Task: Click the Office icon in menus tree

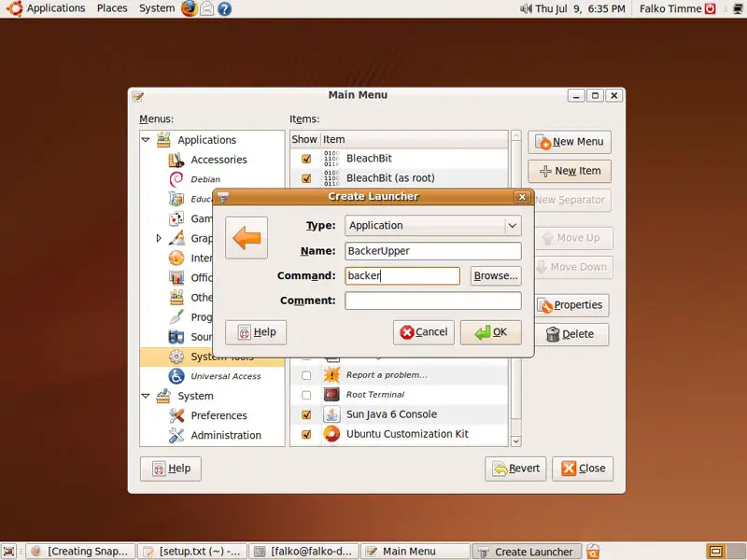Action: (176, 277)
